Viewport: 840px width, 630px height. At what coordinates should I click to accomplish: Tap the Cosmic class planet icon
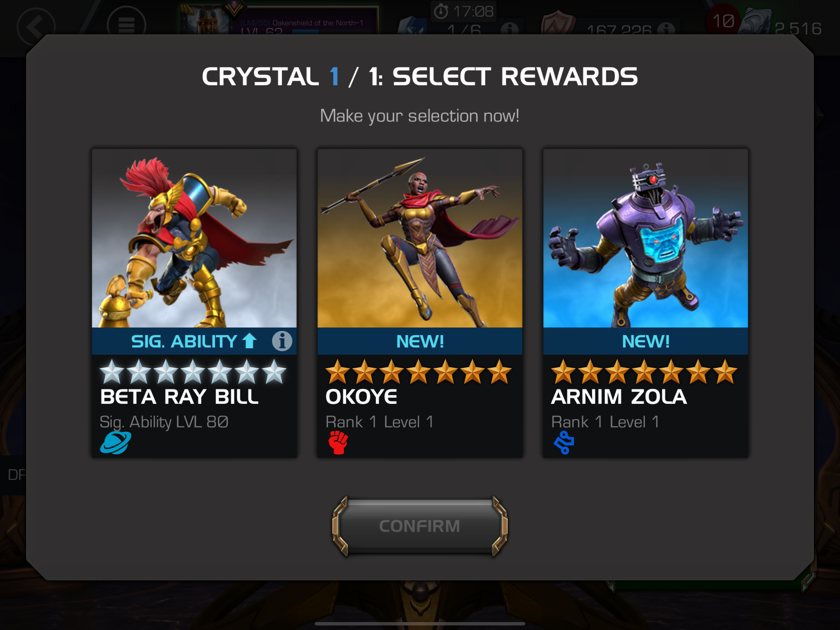coord(115,443)
